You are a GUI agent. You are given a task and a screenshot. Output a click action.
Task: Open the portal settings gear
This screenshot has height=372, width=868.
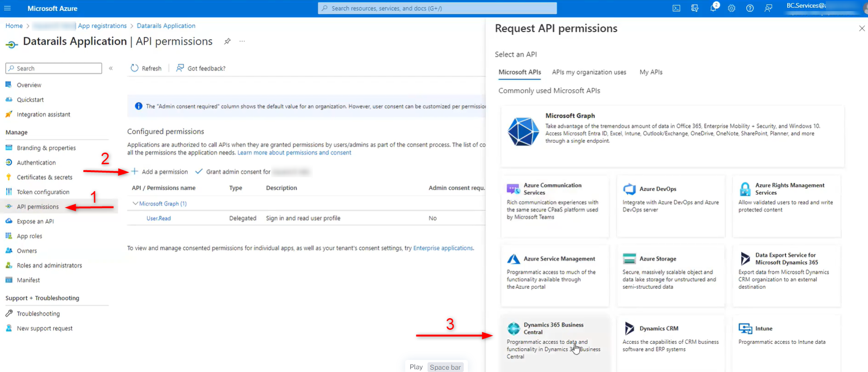click(x=732, y=8)
